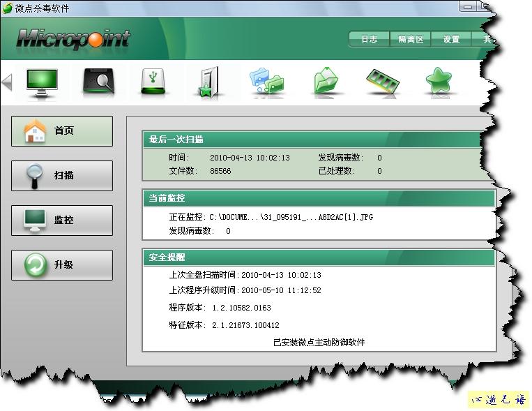The height and width of the screenshot is (411, 532).
Task: Click the blue and green folders icon
Action: 267,82
